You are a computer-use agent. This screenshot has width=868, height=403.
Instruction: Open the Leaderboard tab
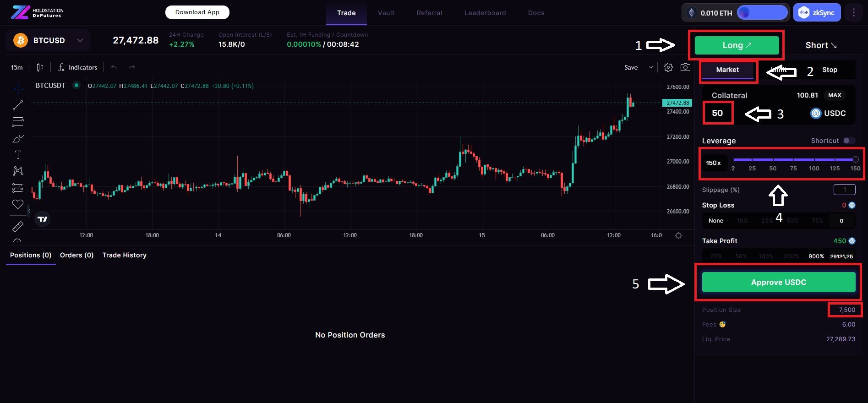tap(485, 13)
